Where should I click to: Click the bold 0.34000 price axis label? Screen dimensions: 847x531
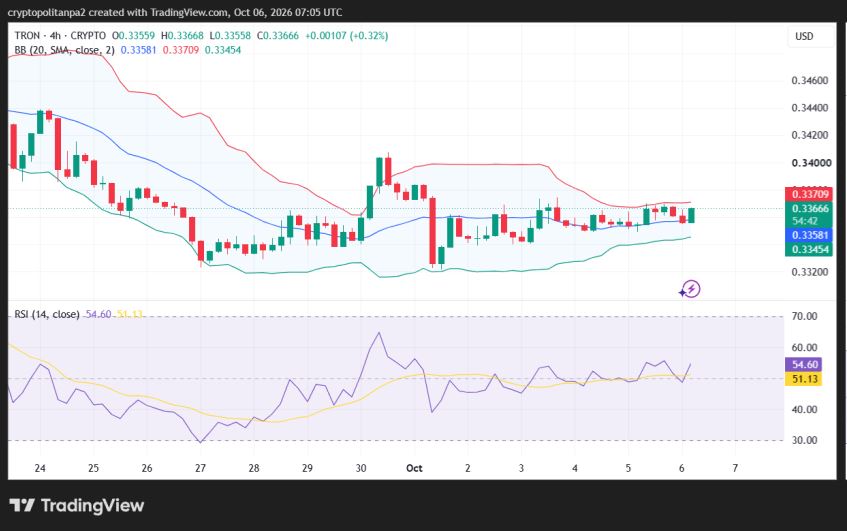point(811,163)
